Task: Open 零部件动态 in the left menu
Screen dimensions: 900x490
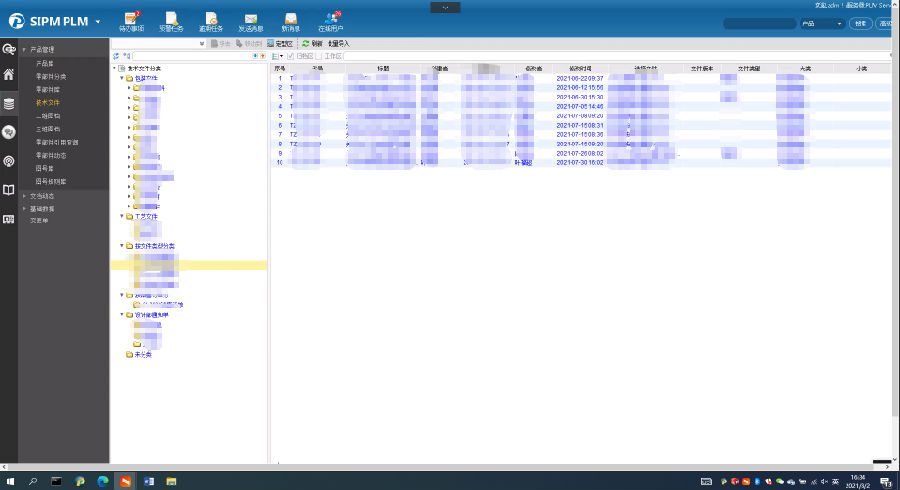Action: pos(51,155)
